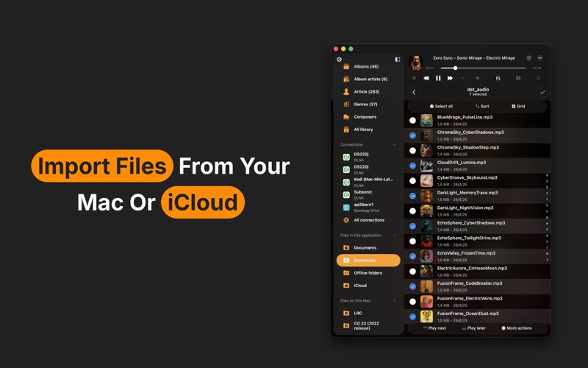Go back with left chevron button
Image resolution: width=588 pixels, height=368 pixels.
(414, 92)
